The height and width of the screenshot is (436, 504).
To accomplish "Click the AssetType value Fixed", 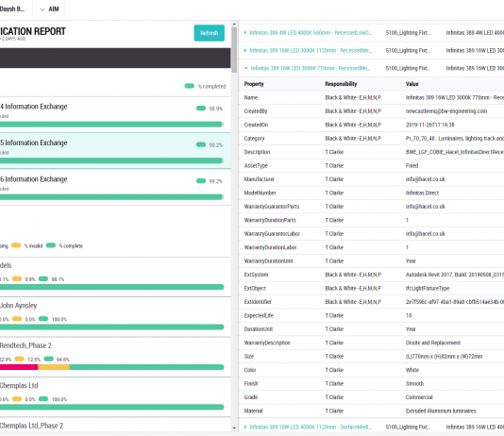I will 412,166.
